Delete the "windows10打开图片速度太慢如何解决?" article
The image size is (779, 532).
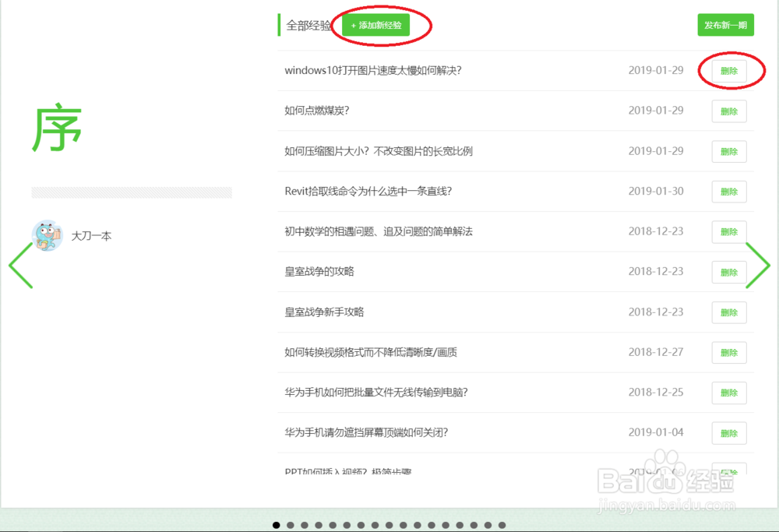(728, 70)
